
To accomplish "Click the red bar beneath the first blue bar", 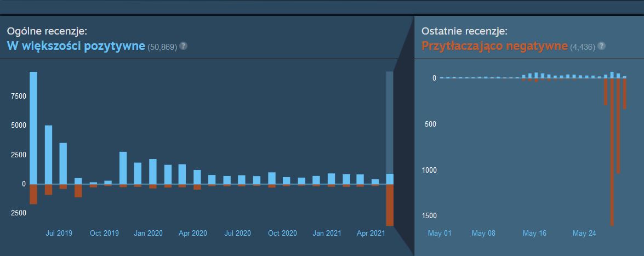I will tap(33, 194).
